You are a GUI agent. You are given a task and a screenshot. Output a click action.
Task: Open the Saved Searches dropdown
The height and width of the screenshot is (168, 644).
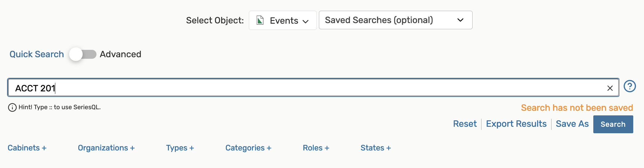(x=395, y=20)
